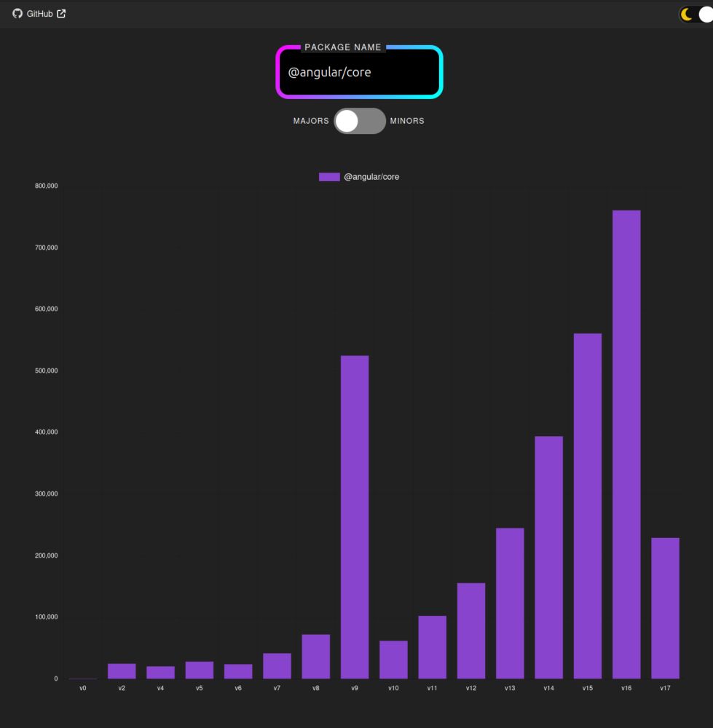
Task: Click the v13 x-axis label
Action: click(x=510, y=688)
